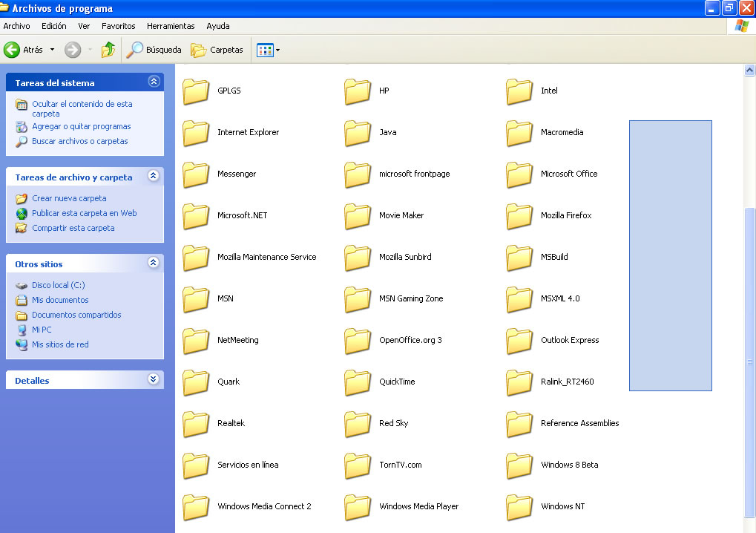Image resolution: width=756 pixels, height=533 pixels.
Task: Click the Atrás back arrow icon
Action: pos(12,50)
